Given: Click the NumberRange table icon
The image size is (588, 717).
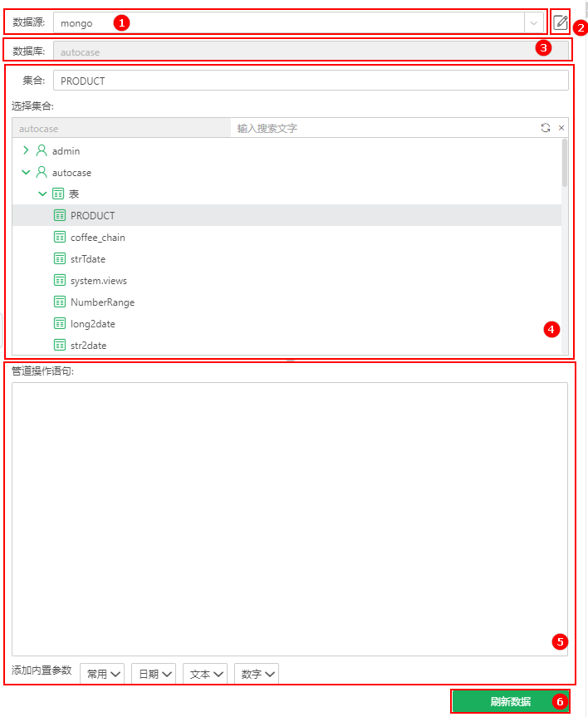Looking at the screenshot, I should (x=60, y=302).
